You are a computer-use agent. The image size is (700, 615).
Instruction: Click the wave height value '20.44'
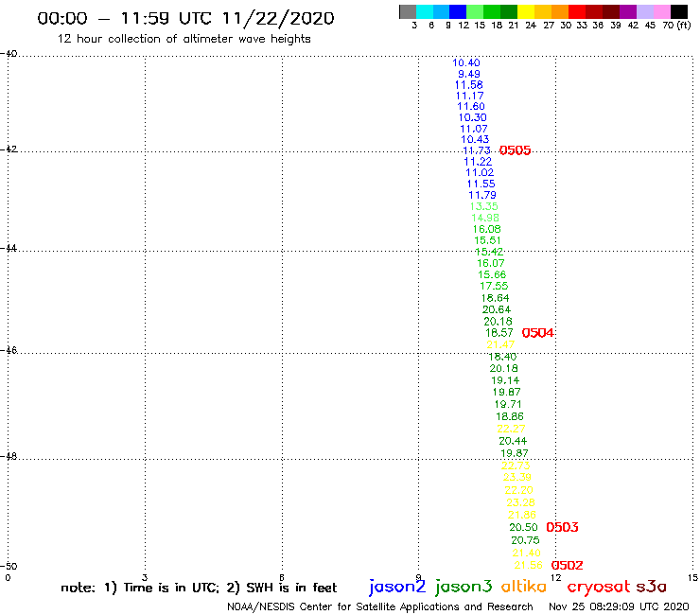513,441
